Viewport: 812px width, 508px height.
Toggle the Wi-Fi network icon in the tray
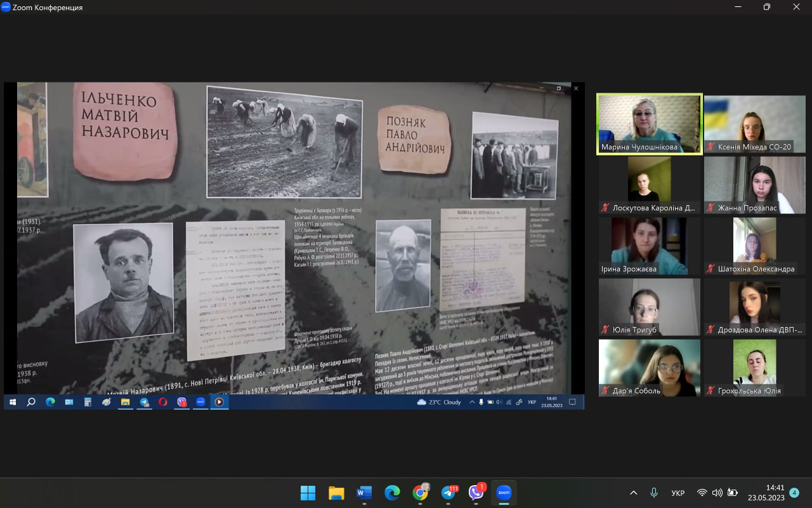point(702,493)
